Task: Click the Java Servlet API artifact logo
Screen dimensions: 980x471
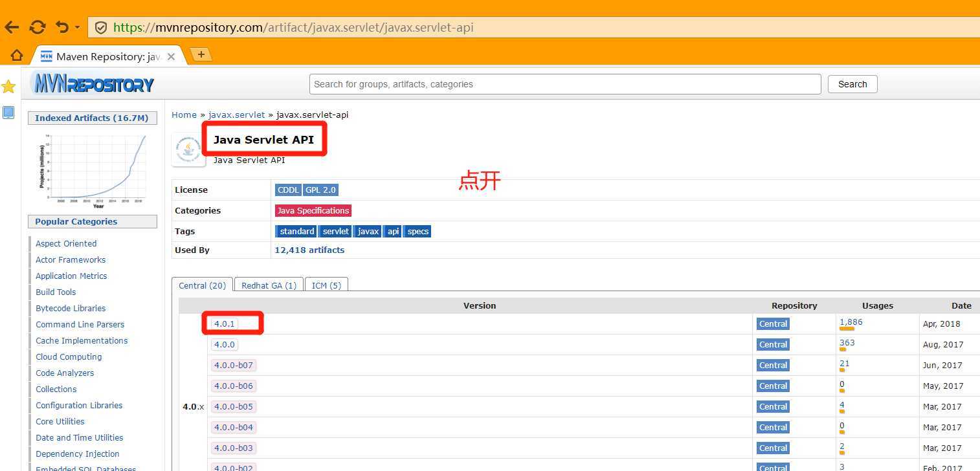Action: point(188,150)
